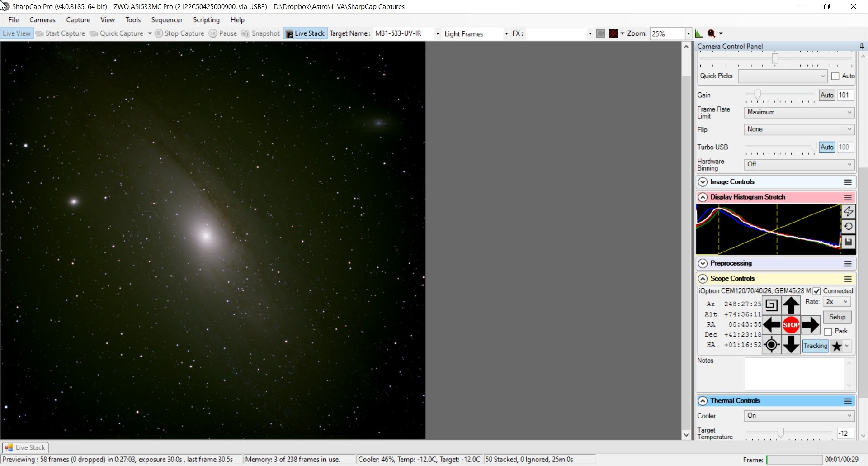Screen dimensions: 868x466
Task: Click the gray square icon beside FX
Action: [x=600, y=33]
